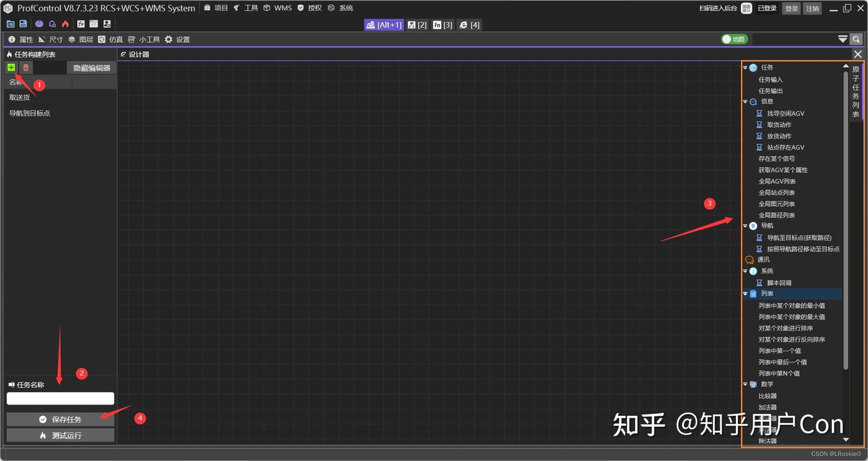The height and width of the screenshot is (461, 868).
Task: Collapse the 任务 tree node
Action: [745, 67]
